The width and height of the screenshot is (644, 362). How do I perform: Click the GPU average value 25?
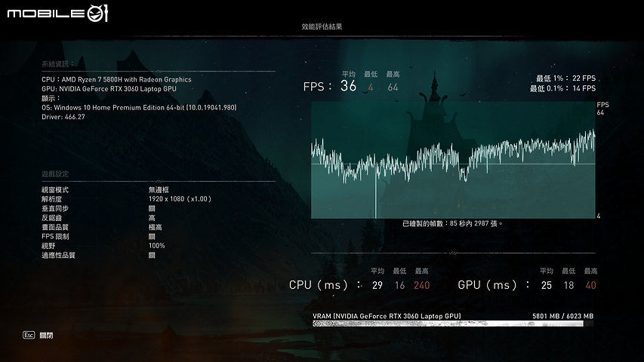[547, 285]
